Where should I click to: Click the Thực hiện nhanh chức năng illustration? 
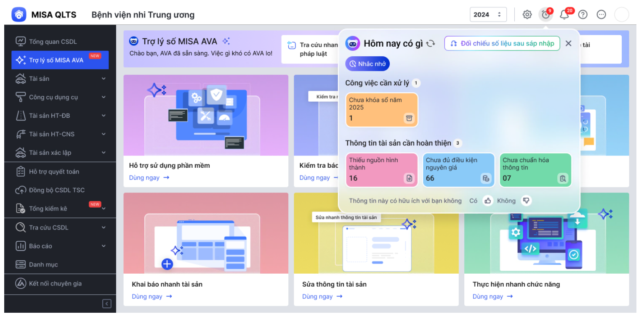tap(547, 244)
